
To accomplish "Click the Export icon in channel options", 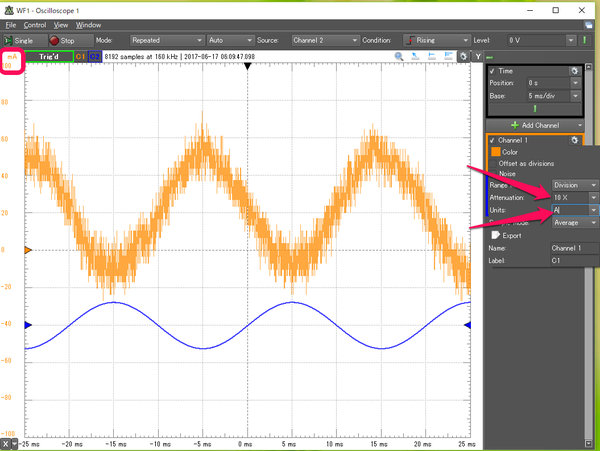I will click(495, 235).
